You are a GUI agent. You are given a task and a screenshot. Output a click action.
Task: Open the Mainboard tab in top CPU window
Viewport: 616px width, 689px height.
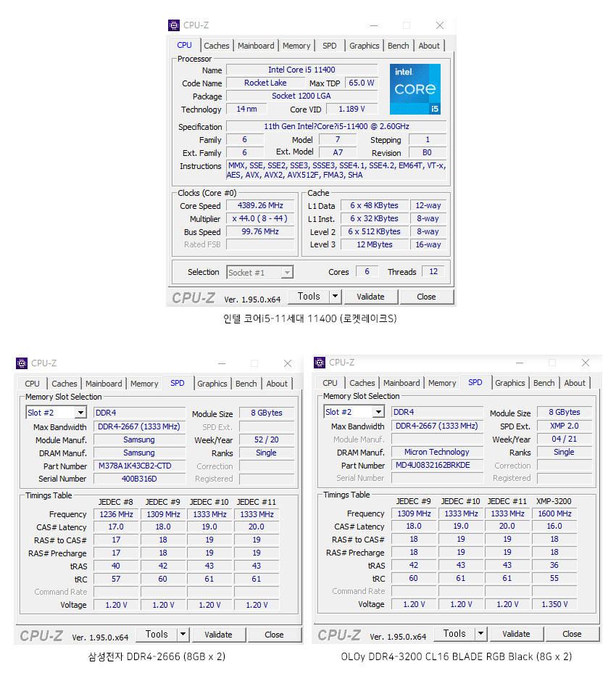click(256, 46)
